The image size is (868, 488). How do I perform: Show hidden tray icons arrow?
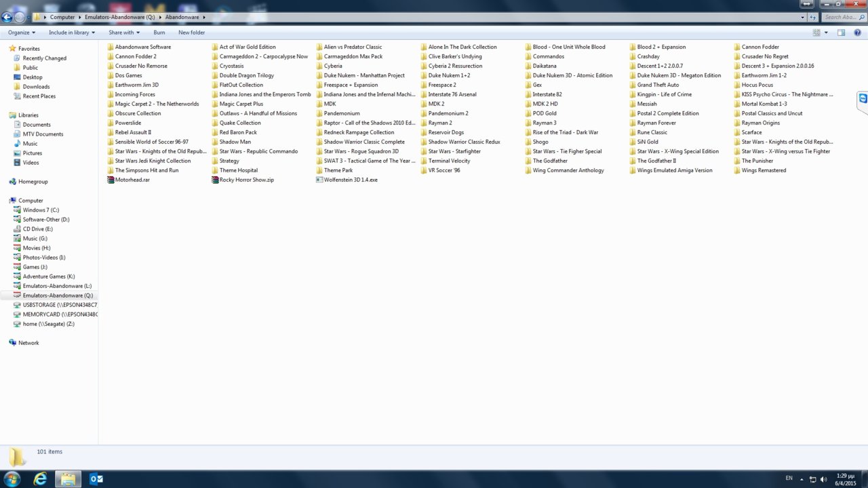pos(802,479)
